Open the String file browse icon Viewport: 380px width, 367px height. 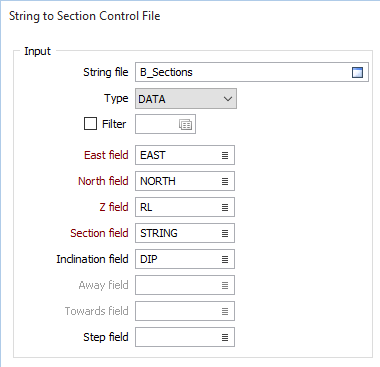pos(357,72)
